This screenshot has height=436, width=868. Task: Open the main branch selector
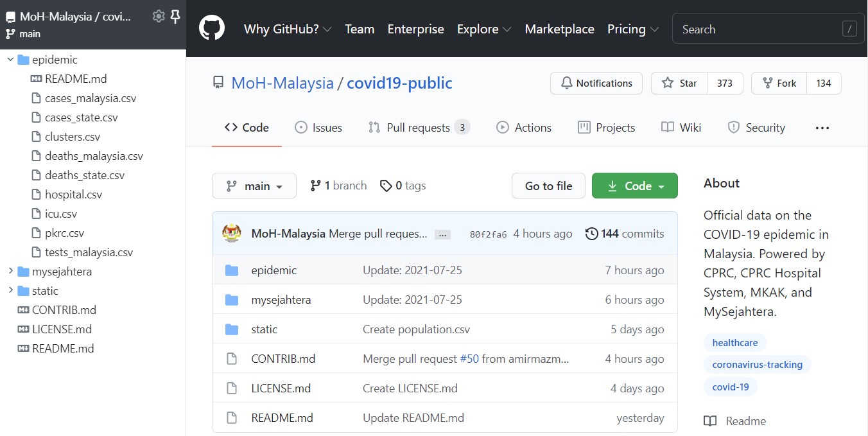click(254, 186)
